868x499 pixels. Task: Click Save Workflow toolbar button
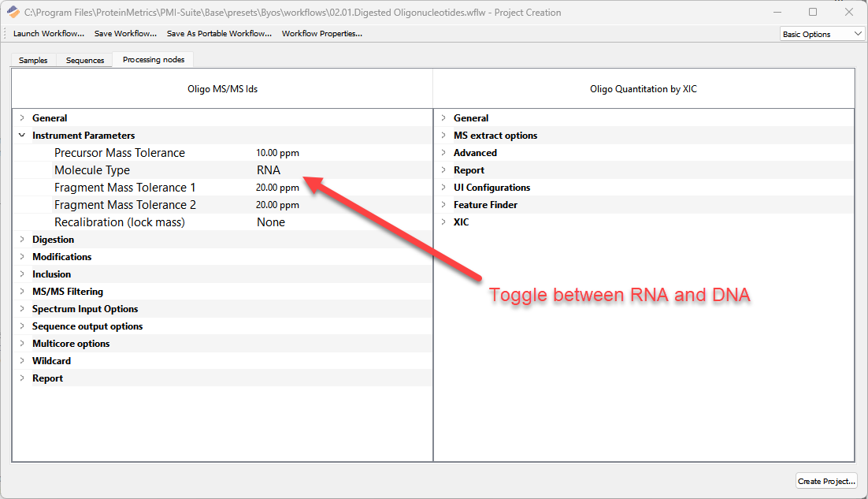point(125,34)
